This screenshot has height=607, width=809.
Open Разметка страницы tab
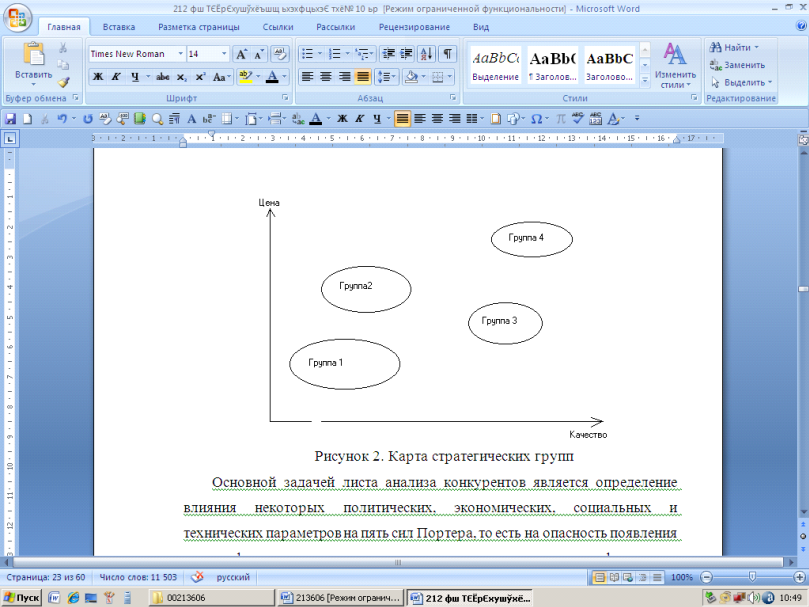[x=199, y=27]
